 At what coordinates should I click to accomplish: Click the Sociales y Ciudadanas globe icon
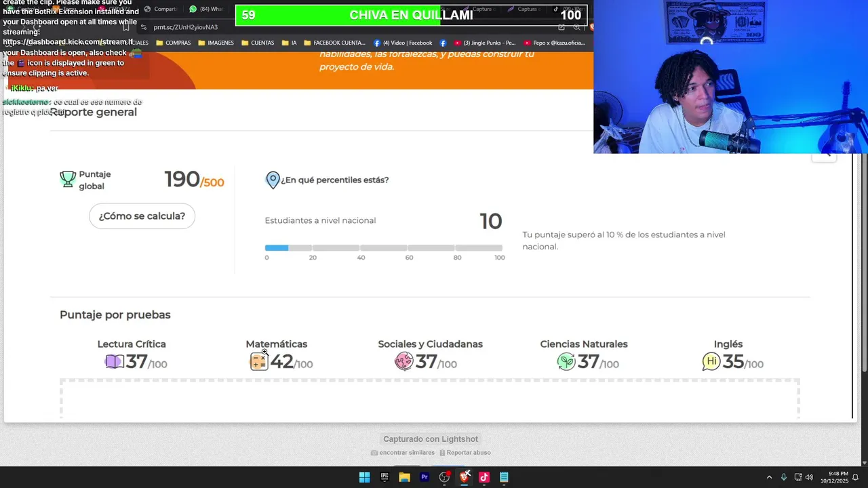(x=404, y=362)
